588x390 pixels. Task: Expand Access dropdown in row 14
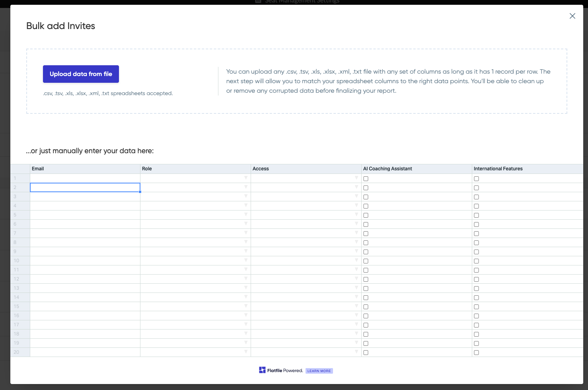pyautogui.click(x=356, y=297)
